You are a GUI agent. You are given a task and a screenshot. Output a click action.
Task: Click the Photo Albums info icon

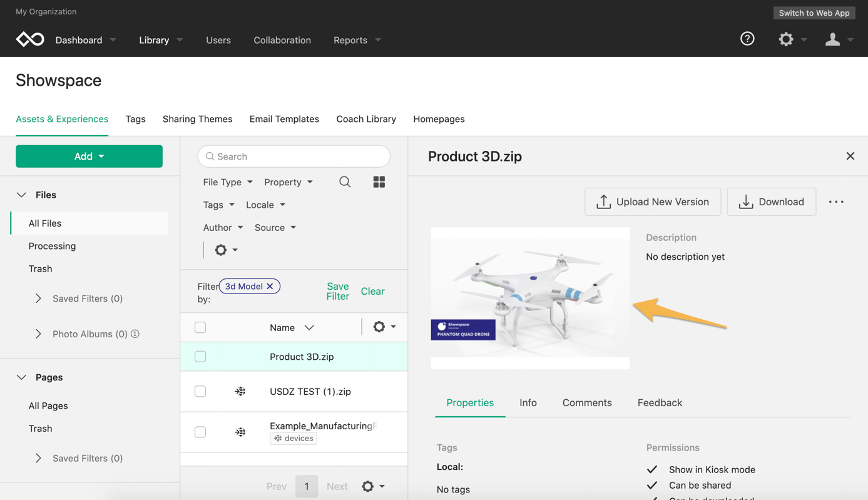coord(135,334)
